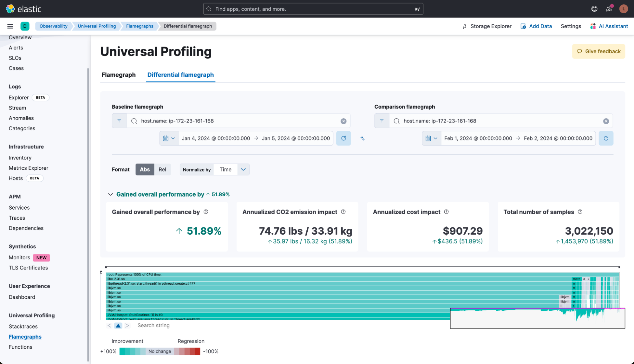Click the comparison flamegraph refresh button
Screen dimensions: 634x364
pyautogui.click(x=606, y=138)
